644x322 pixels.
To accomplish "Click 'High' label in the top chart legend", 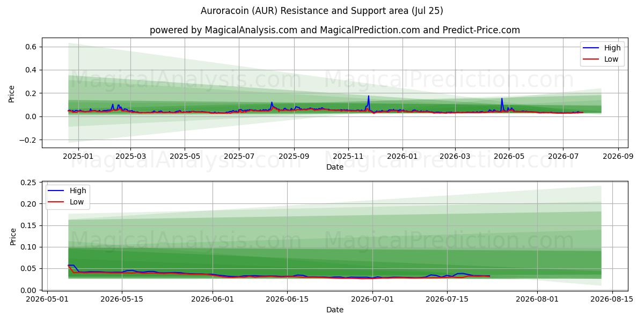I will [x=612, y=48].
